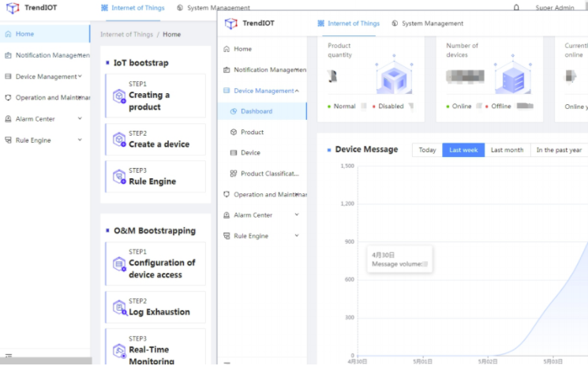Screen dimensions: 588x381
Task: Click the Notification Management icon in the front sidebar
Action: 227,70
